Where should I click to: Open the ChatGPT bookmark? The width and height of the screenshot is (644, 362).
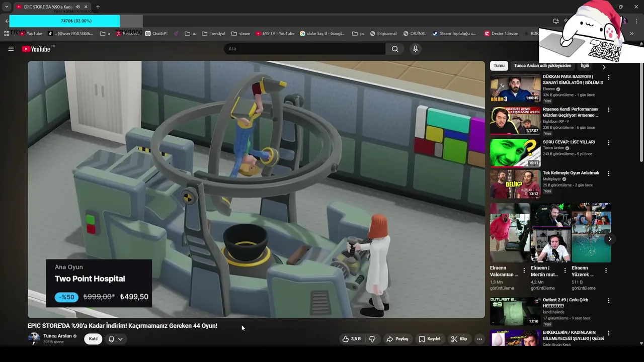[156, 34]
